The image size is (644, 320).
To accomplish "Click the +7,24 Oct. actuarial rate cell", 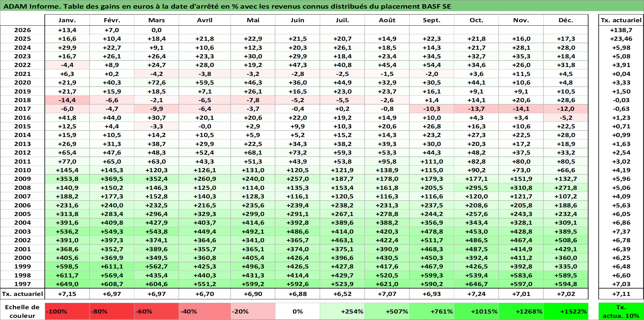I will coord(477,294).
